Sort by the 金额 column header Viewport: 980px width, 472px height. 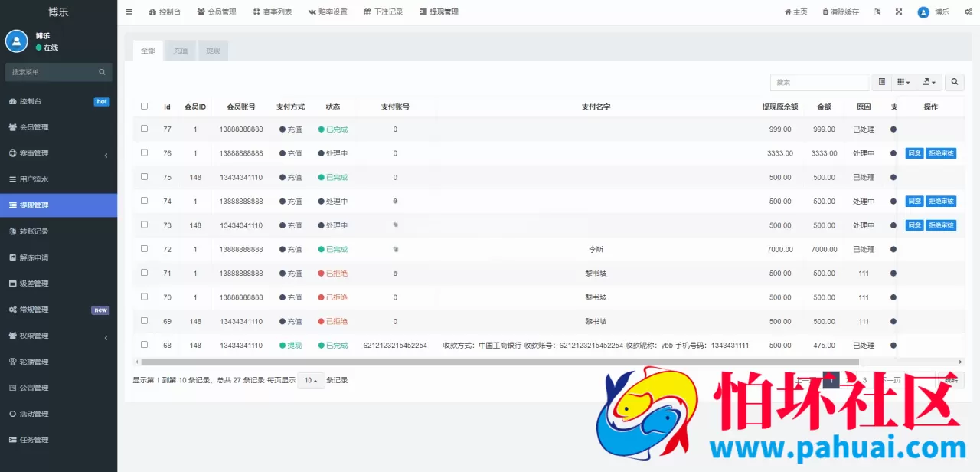(824, 107)
